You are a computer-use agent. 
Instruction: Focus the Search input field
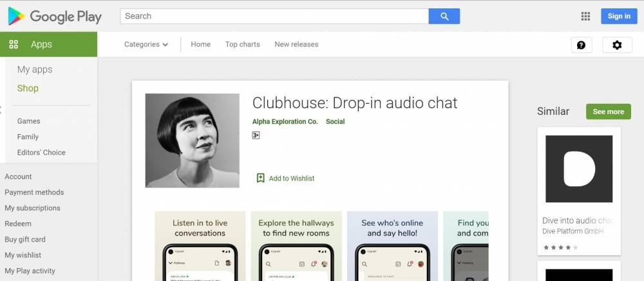274,16
